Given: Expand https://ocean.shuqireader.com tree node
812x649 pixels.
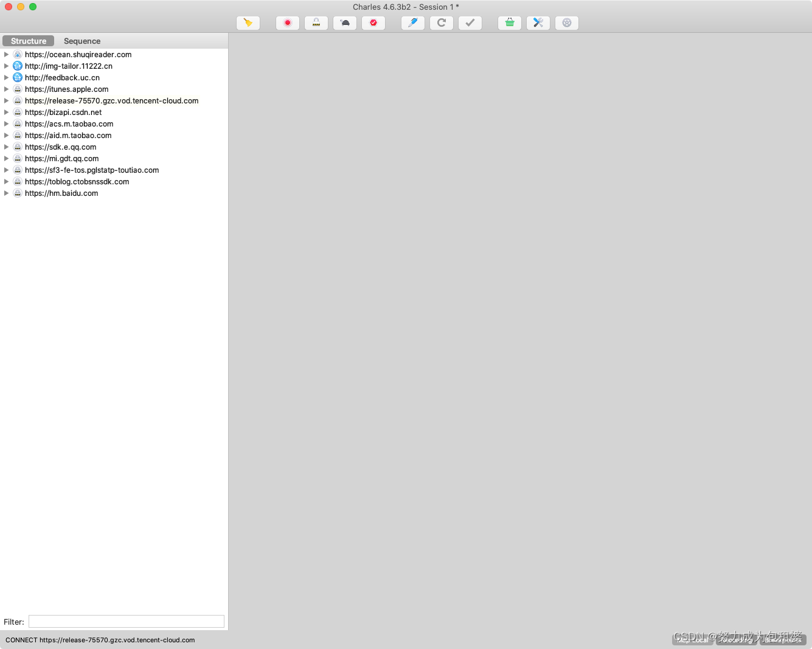Looking at the screenshot, I should tap(7, 54).
